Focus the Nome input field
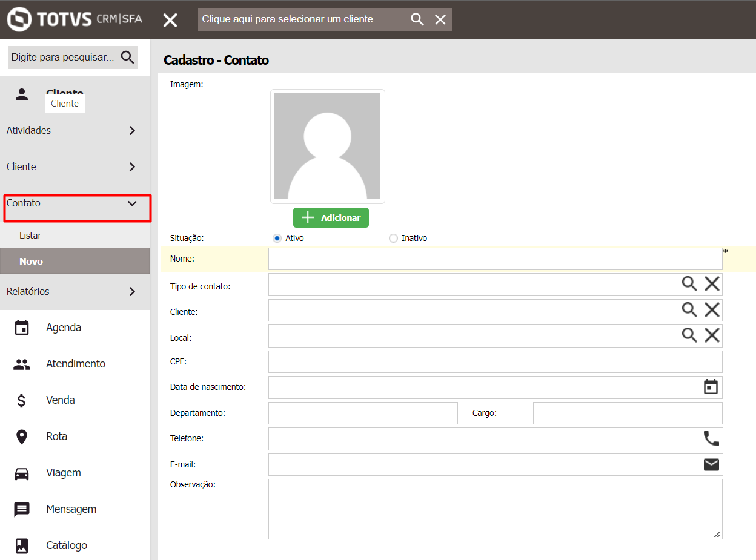The height and width of the screenshot is (560, 756). coord(495,259)
